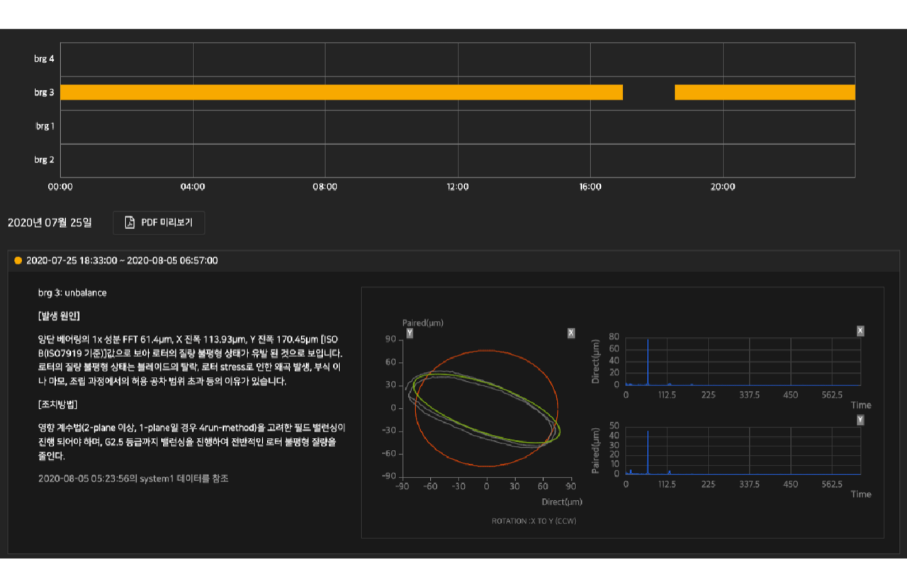This screenshot has width=907, height=588.
Task: Click the PDF file icon
Action: click(x=130, y=222)
